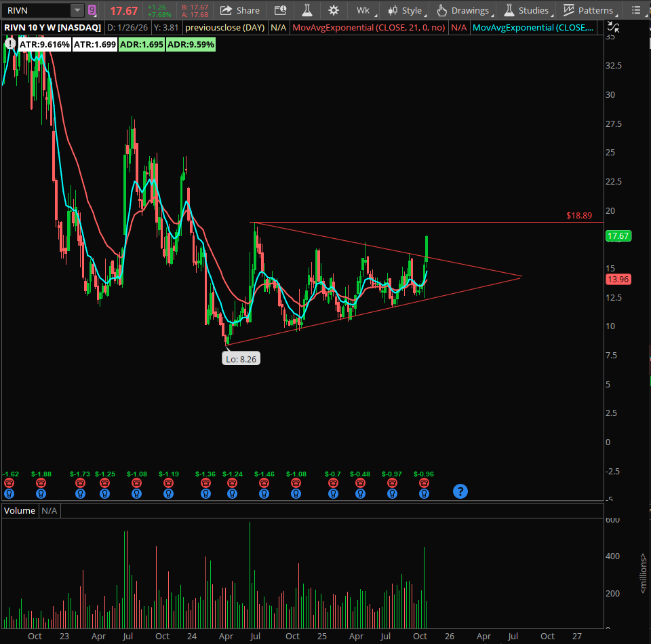This screenshot has width=651, height=644.
Task: Click the red MovAvgExponential study label
Action: (368, 27)
